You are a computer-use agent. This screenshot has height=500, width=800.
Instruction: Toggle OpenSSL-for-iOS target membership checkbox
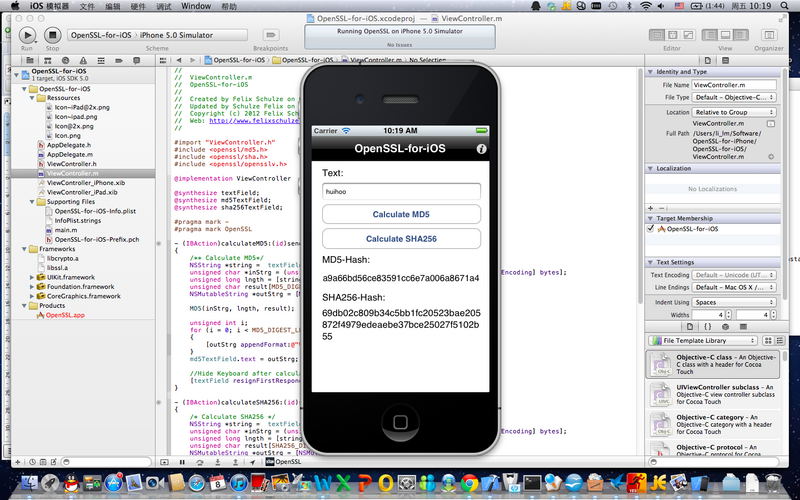(650, 229)
